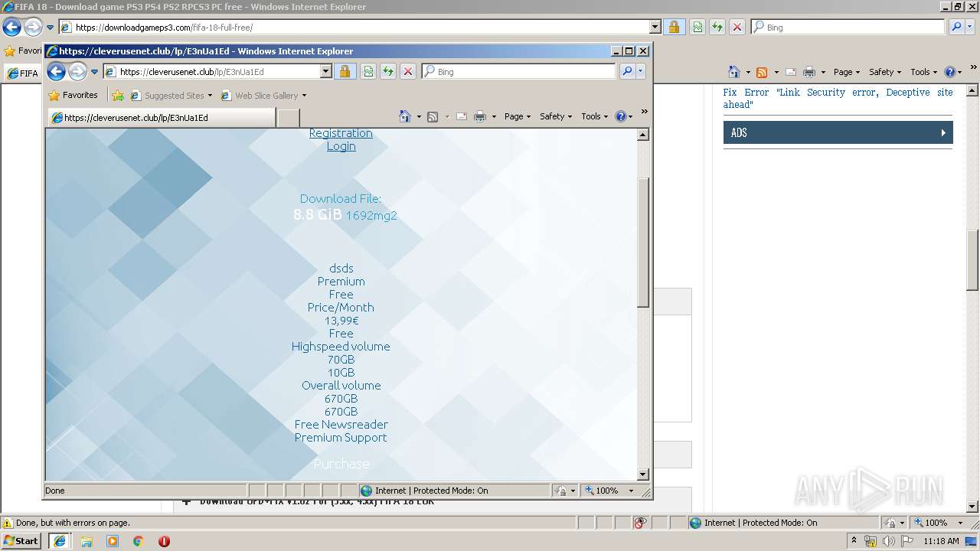Image resolution: width=980 pixels, height=551 pixels.
Task: Open Help icon in main window toolbar
Action: pyautogui.click(x=950, y=72)
